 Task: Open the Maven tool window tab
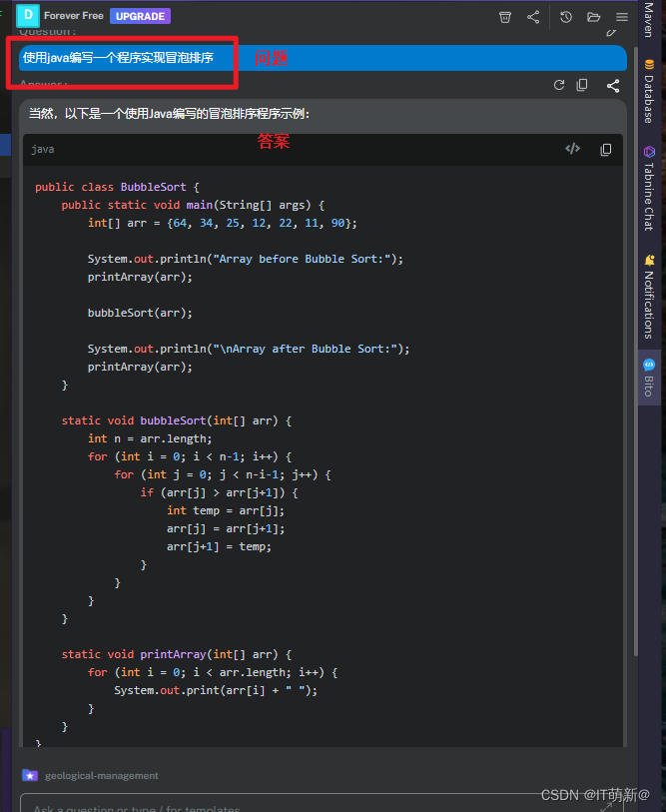pos(648,19)
